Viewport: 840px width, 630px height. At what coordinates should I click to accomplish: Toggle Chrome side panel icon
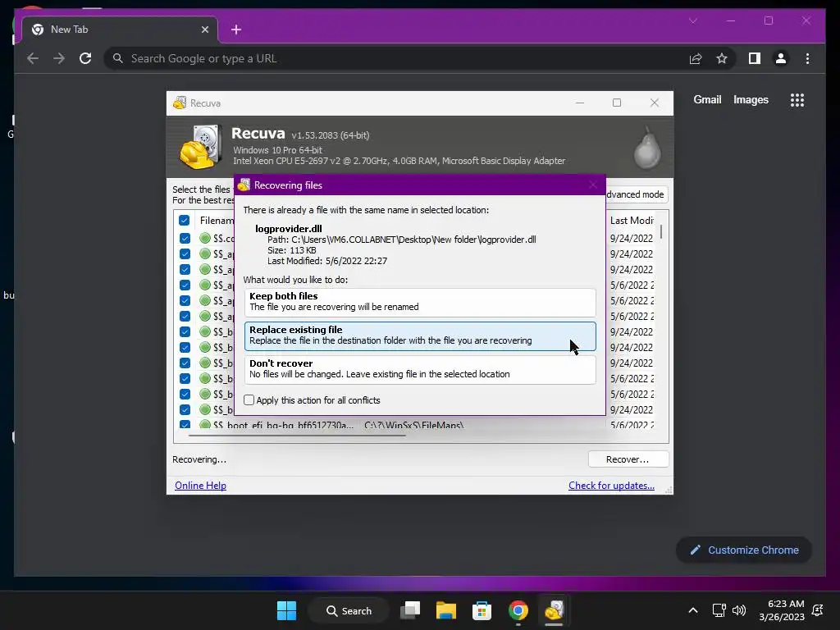coord(755,58)
